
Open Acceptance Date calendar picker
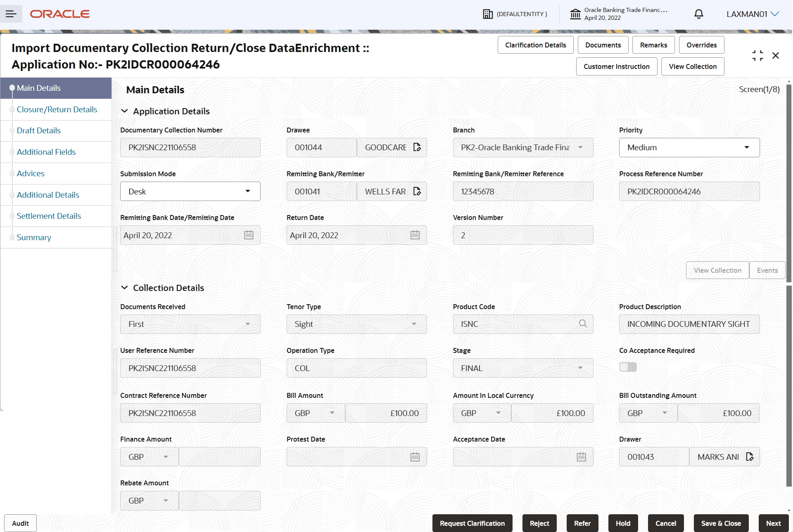[581, 456]
